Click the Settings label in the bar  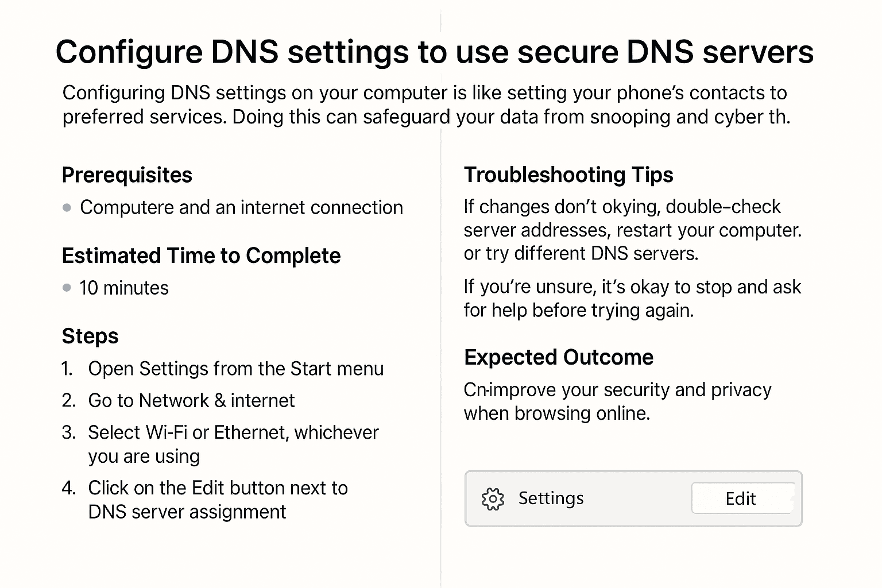(551, 498)
